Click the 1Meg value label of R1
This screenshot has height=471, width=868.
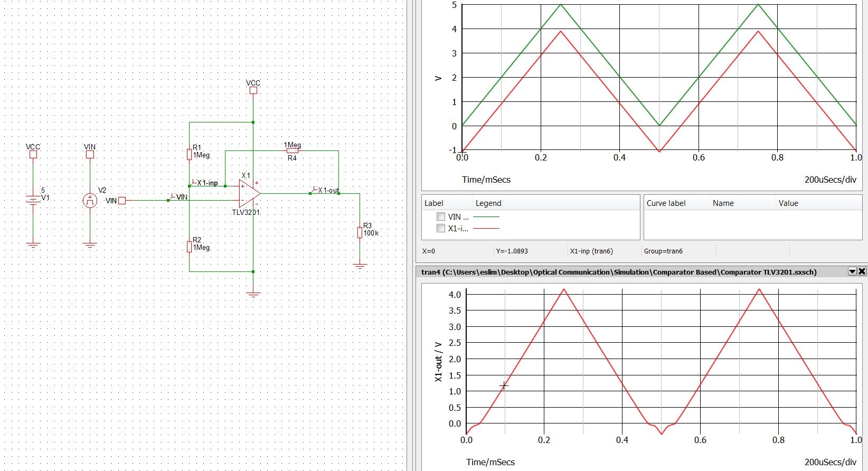point(202,155)
